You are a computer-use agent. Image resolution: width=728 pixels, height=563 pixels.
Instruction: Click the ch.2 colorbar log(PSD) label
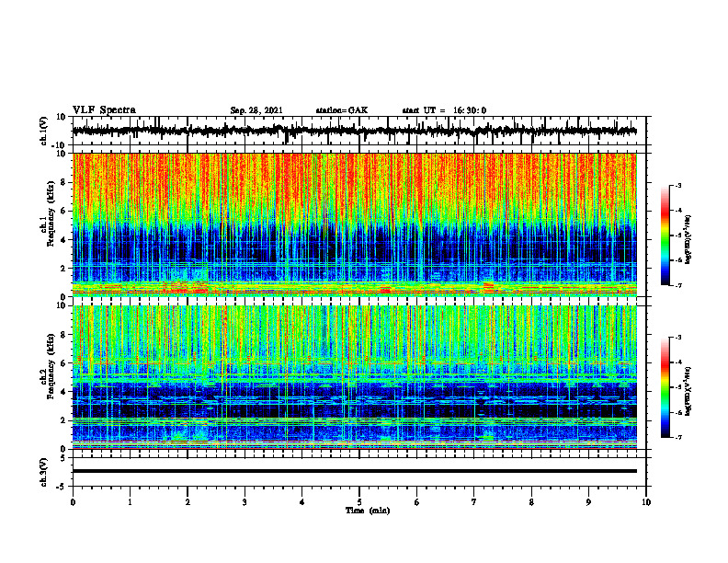[x=688, y=391]
